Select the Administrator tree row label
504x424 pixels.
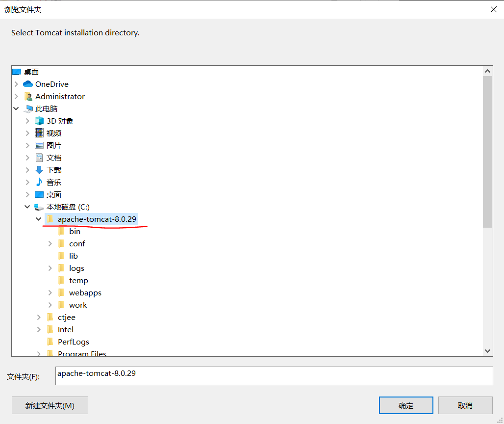pyautogui.click(x=60, y=97)
